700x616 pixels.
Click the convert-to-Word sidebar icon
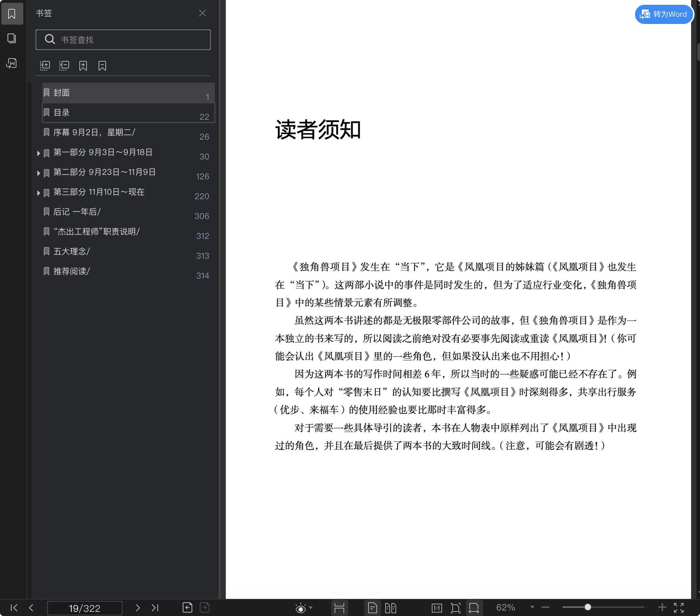12,63
